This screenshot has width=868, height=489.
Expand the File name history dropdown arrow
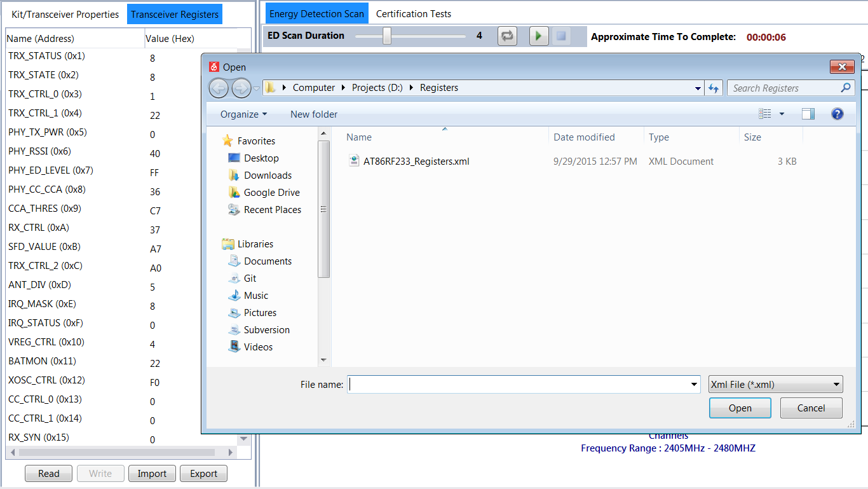(694, 385)
